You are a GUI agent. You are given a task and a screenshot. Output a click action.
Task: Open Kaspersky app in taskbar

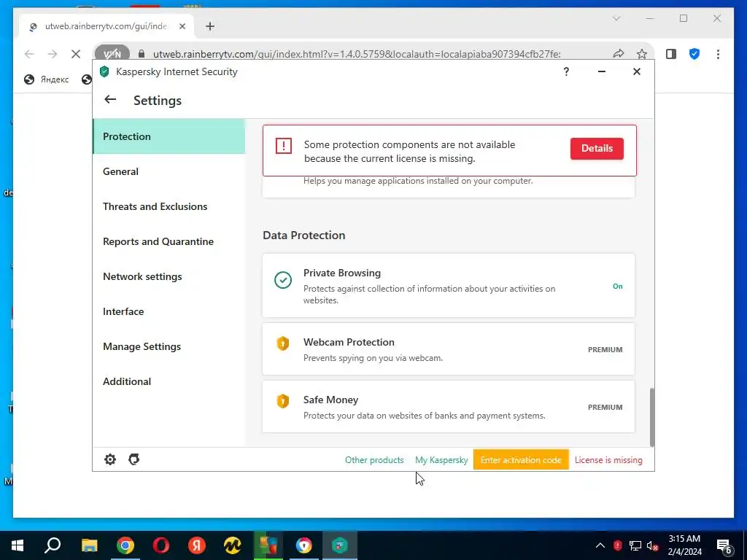click(x=339, y=545)
